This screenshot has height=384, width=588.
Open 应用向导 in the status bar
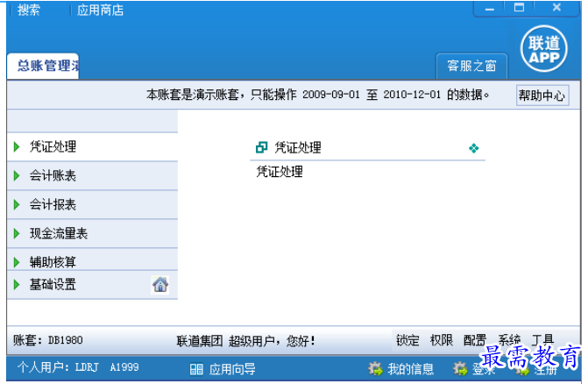(232, 369)
